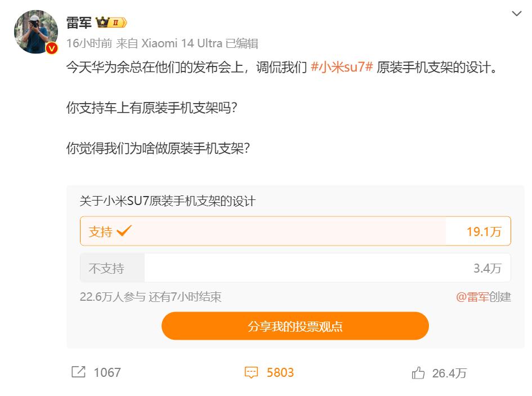
Task: Click the repost share icon
Action: (78, 372)
